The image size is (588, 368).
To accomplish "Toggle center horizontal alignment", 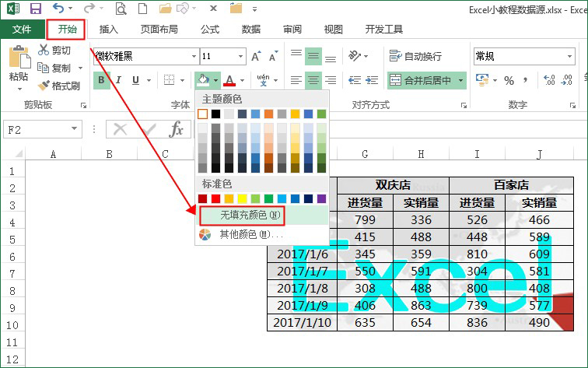I will 313,80.
